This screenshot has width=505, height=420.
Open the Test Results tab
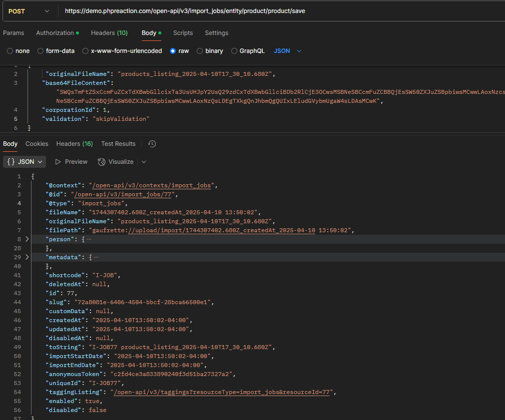118,144
